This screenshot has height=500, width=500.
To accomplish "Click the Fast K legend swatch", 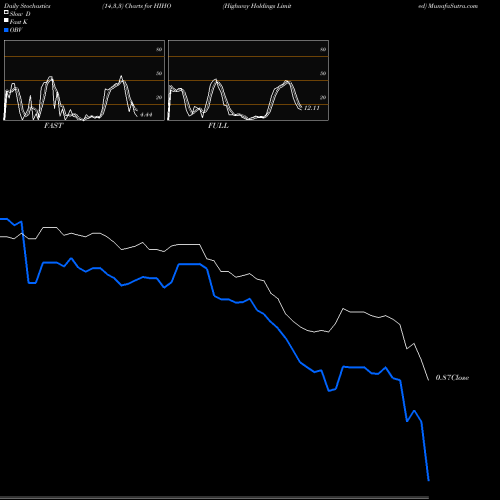I will pos(6,20).
